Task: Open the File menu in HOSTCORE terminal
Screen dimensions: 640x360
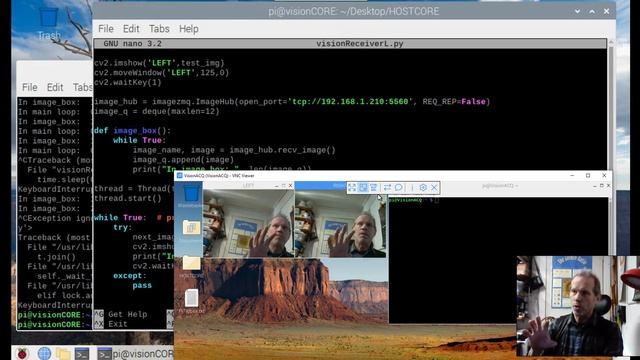Action: 106,29
